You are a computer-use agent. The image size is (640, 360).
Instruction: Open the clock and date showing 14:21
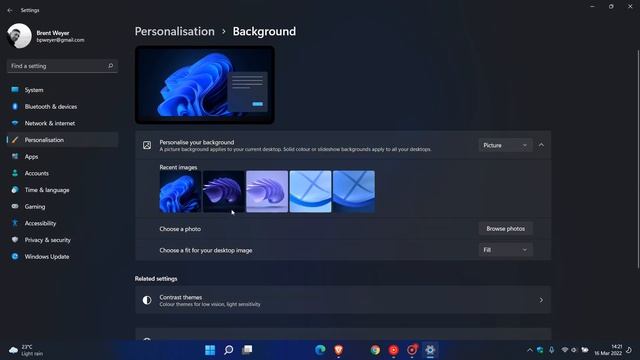pos(608,350)
